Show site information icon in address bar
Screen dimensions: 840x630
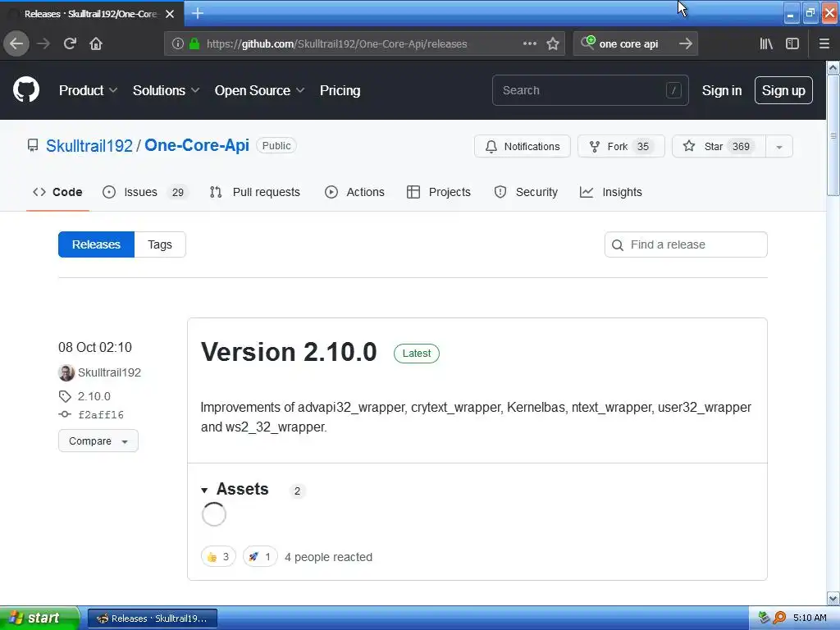coord(178,44)
